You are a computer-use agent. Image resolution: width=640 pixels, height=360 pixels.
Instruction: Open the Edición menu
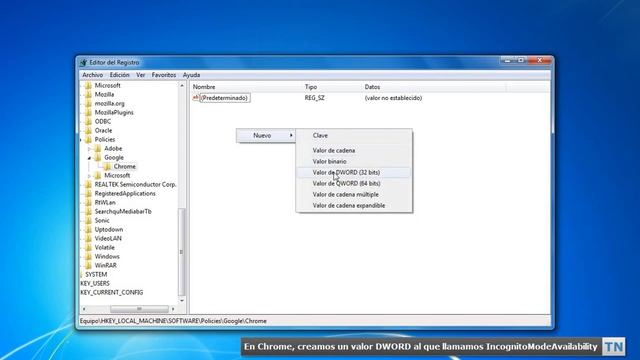120,75
